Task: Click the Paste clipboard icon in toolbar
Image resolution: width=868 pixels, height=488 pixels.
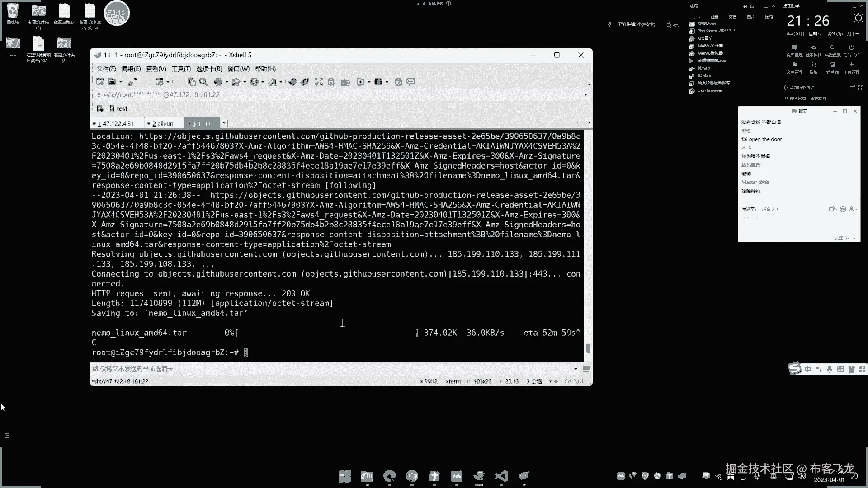Action: click(x=192, y=82)
